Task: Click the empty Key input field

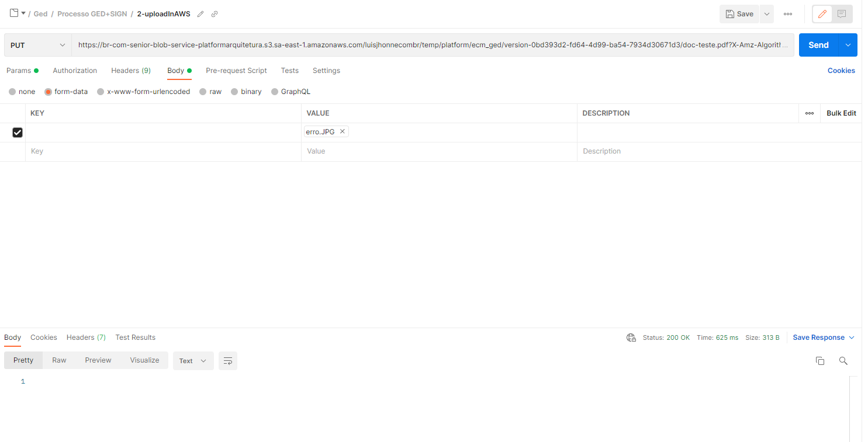Action: (x=163, y=151)
